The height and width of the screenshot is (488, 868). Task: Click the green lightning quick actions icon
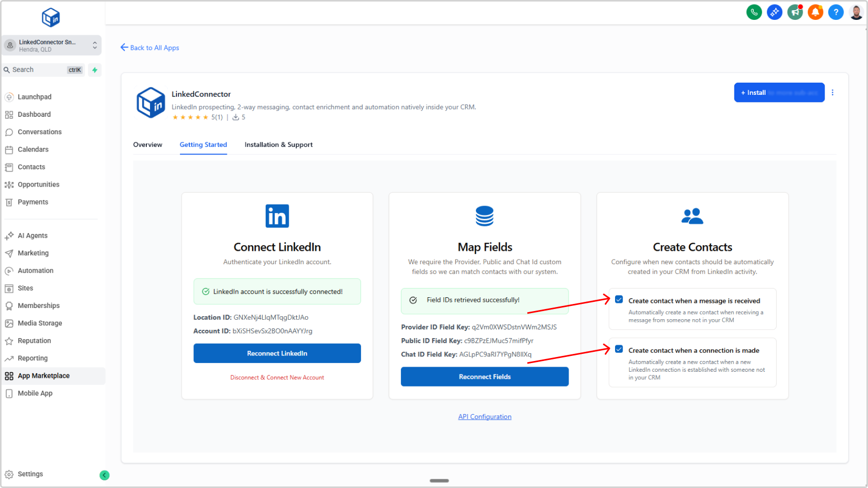pos(95,70)
